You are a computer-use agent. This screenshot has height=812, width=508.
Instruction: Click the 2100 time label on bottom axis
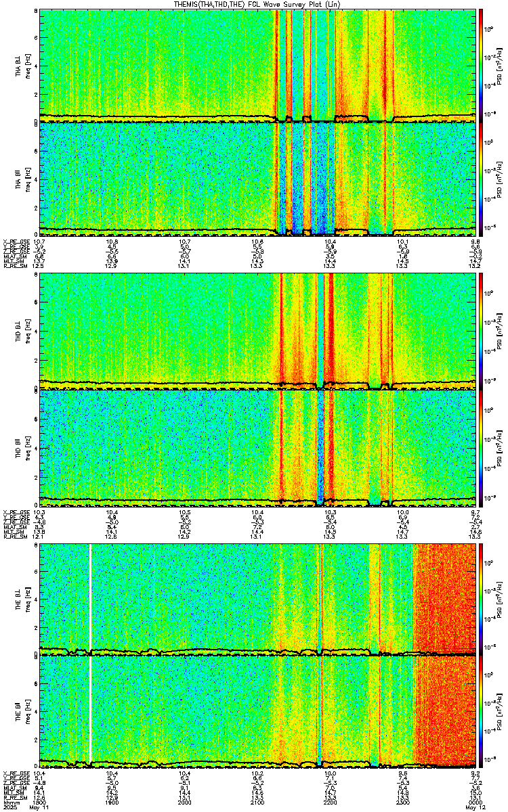pyautogui.click(x=258, y=803)
